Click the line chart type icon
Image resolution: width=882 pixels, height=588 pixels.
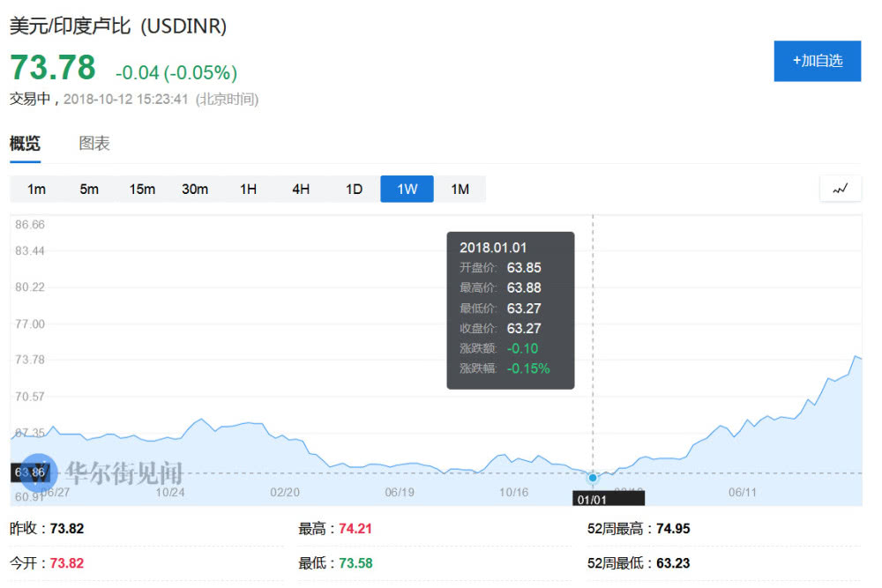point(840,189)
